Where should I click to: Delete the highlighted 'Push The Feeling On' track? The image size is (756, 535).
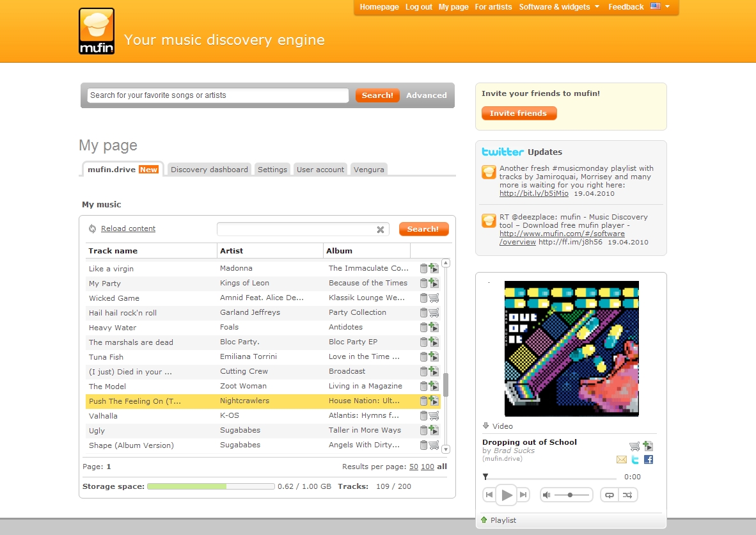[x=423, y=401]
